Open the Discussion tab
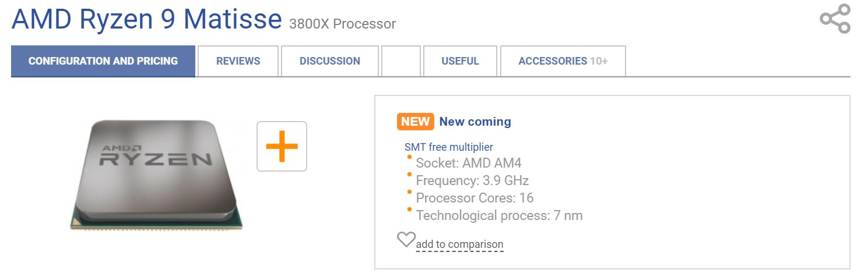 coord(330,61)
